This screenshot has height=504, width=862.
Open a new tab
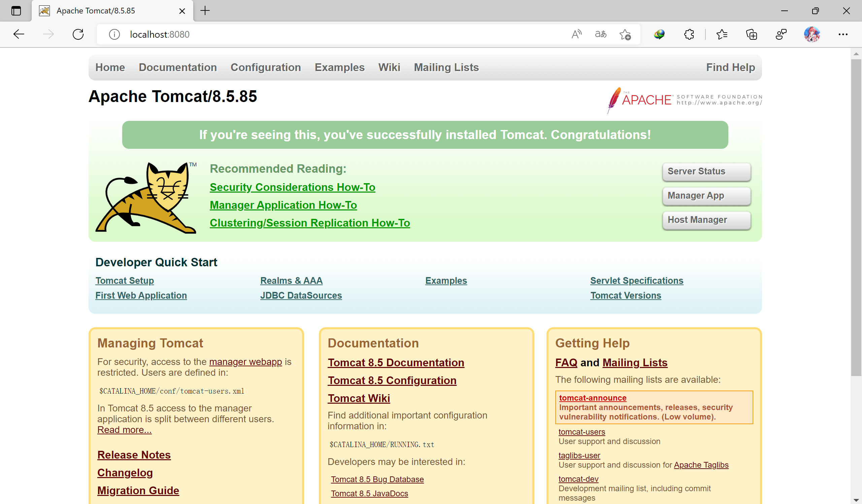(x=205, y=10)
